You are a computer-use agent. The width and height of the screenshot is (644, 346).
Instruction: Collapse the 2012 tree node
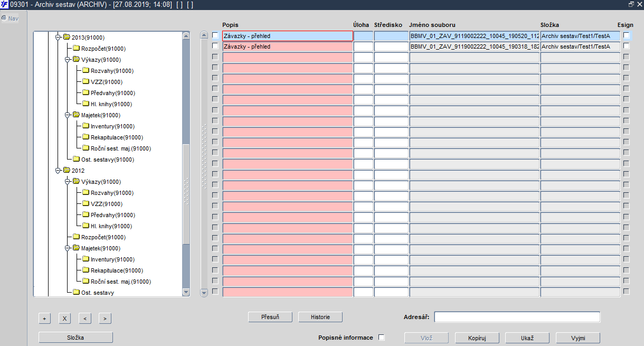[x=58, y=170]
